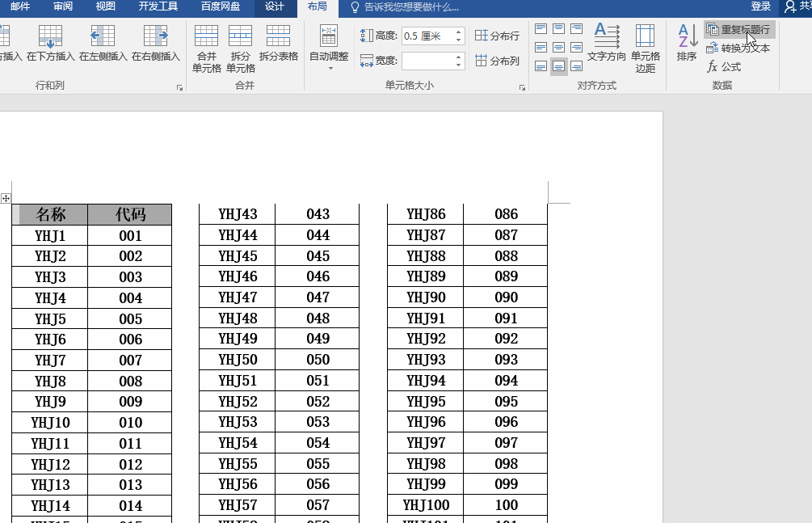The height and width of the screenshot is (523, 812).
Task: Align text bottom right in cell
Action: [x=576, y=66]
